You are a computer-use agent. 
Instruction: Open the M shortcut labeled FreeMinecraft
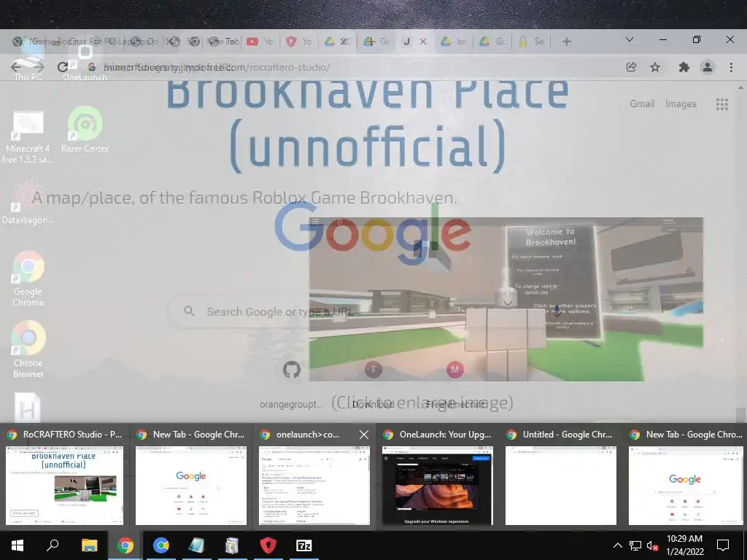click(454, 370)
